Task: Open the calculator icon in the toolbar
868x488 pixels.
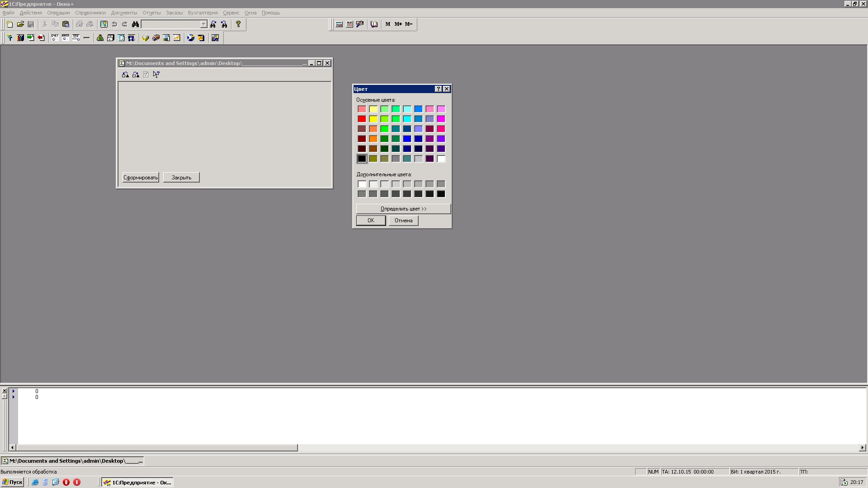Action: pos(339,24)
